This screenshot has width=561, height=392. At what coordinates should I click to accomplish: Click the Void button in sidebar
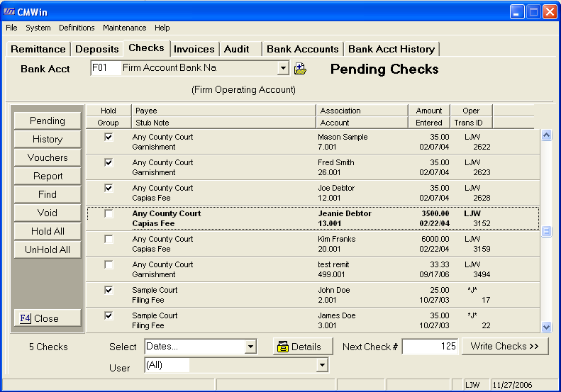48,213
